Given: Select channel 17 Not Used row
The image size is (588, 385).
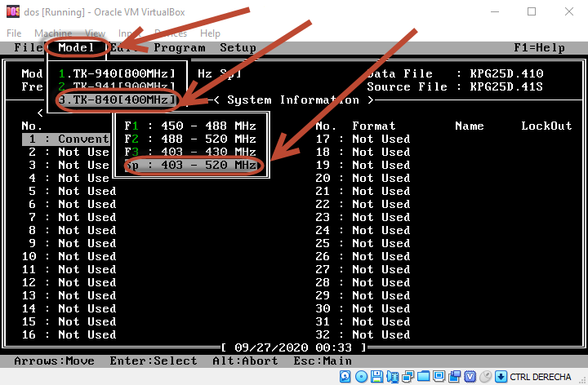Looking at the screenshot, I should 363,139.
